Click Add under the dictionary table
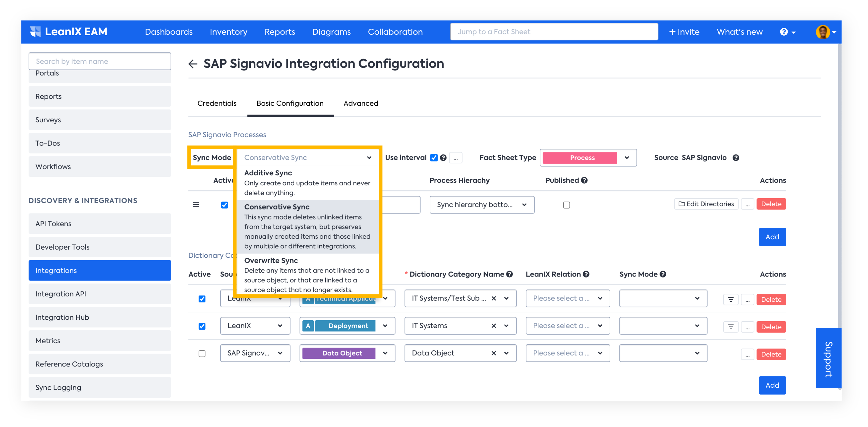 tap(772, 385)
